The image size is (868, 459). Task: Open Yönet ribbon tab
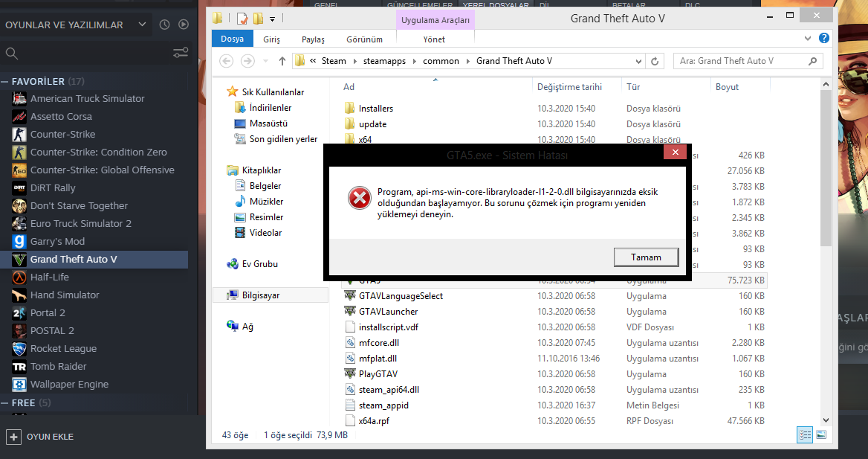434,39
